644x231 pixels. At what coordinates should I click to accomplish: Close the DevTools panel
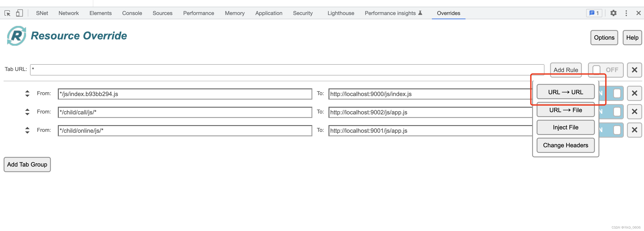(x=638, y=13)
